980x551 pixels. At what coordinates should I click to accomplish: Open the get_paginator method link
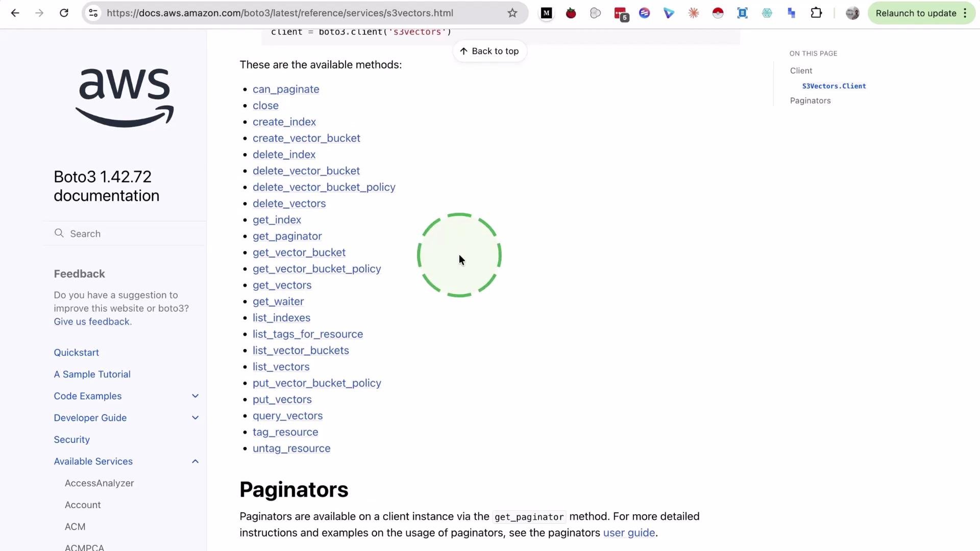click(287, 236)
